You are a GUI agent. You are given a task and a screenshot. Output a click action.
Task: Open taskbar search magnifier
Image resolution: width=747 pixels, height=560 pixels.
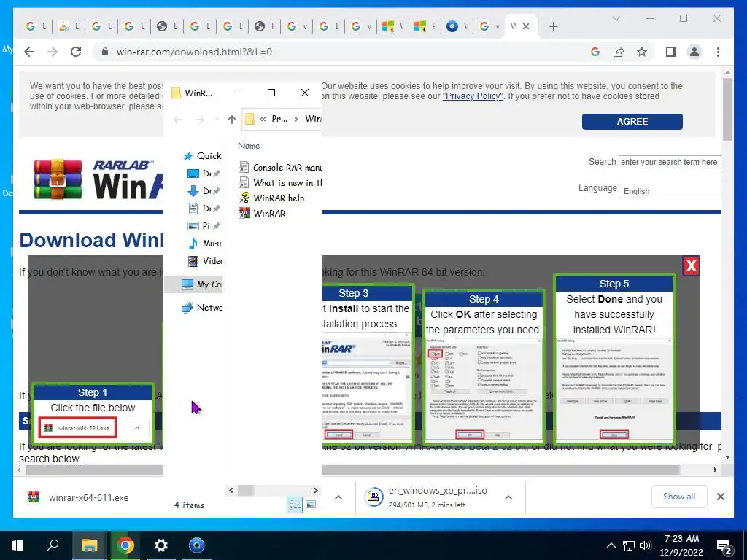53,545
